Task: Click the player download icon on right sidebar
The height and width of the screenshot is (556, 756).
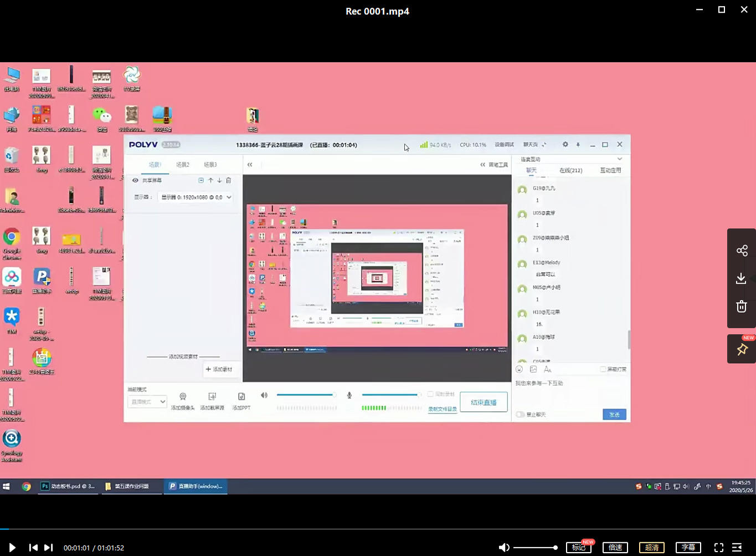Action: coord(741,278)
